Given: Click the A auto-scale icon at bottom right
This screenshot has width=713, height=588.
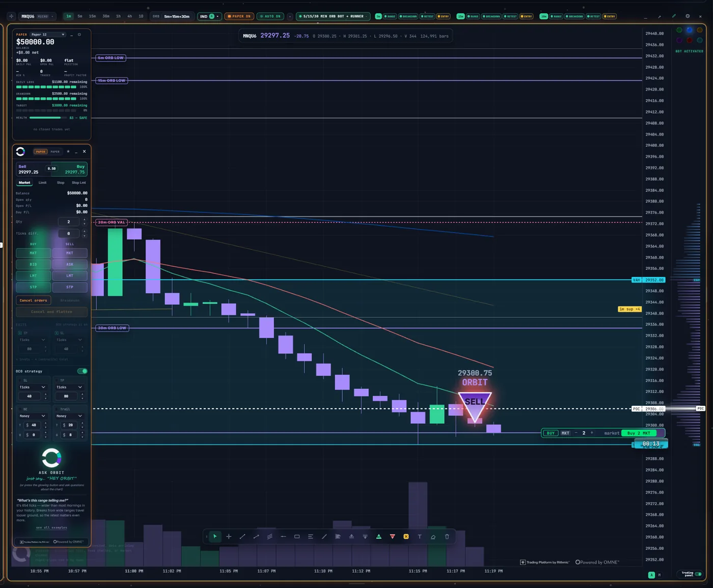Looking at the screenshot, I should 651,575.
